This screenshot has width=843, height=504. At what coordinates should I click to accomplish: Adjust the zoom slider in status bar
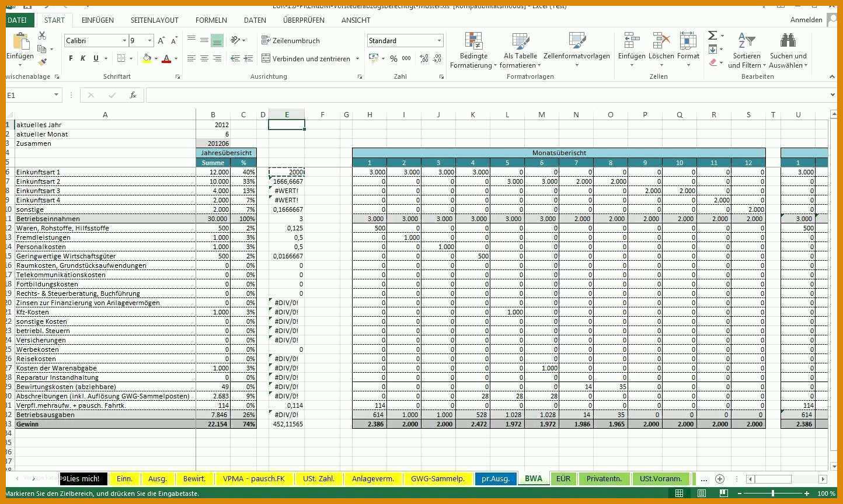tap(773, 494)
